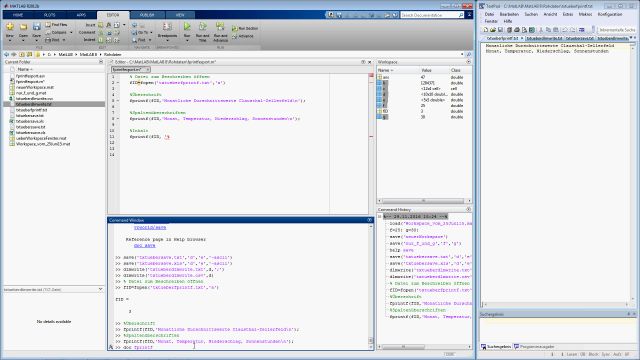
Task: Switch to the HOME ribbon tab
Action: coord(18,15)
